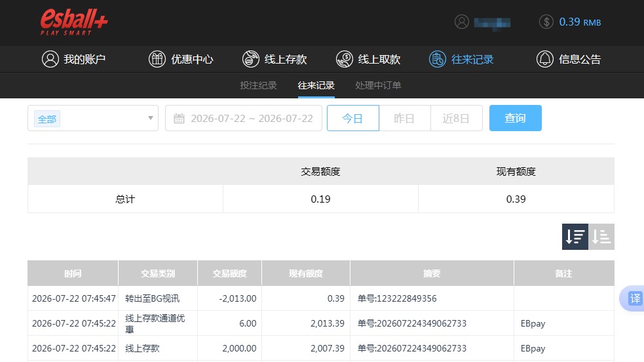Select the 往来记录 sub-tab
Viewport: 644px width, 362px height.
[316, 85]
